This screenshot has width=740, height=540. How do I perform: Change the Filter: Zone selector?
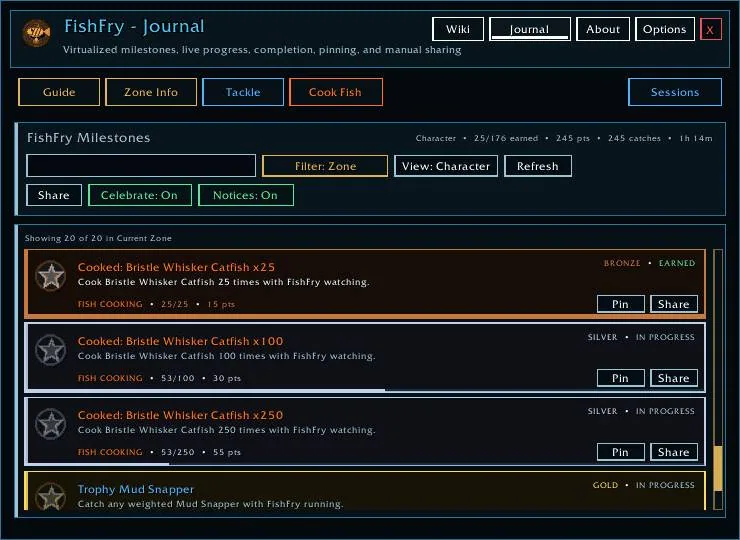point(325,166)
